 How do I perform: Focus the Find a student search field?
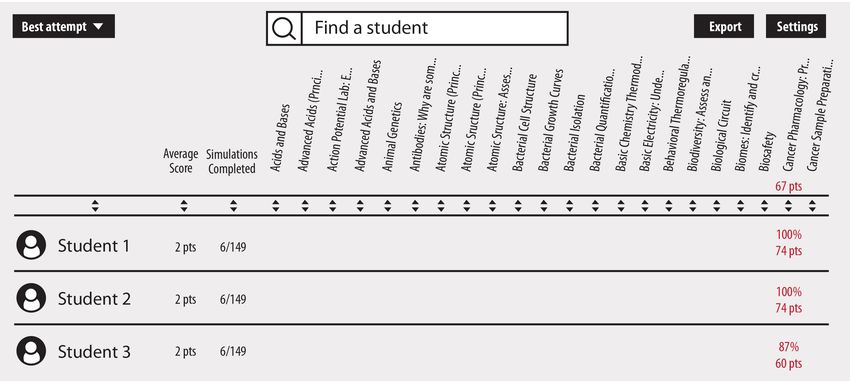coord(434,28)
